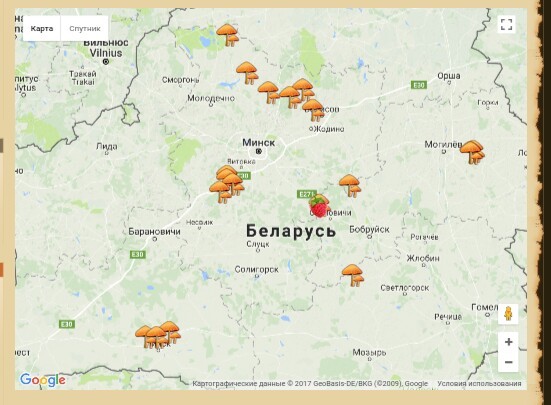Image resolution: width=551 pixels, height=405 pixels.
Task: Open the Условия использования link
Action: pos(479,384)
